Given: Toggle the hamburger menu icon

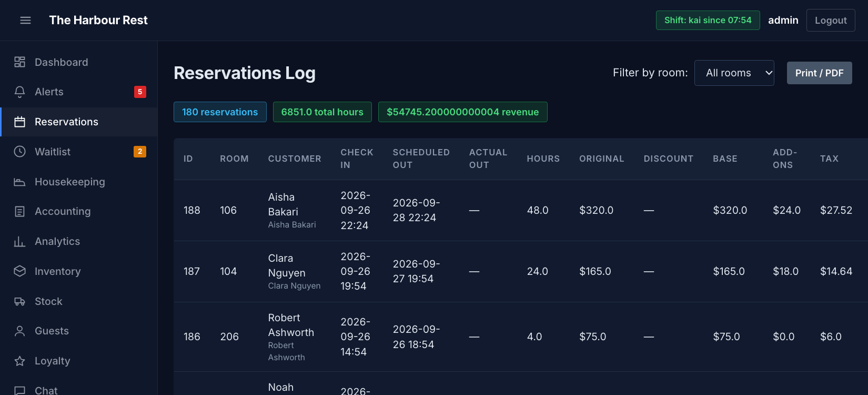Looking at the screenshot, I should pyautogui.click(x=25, y=20).
